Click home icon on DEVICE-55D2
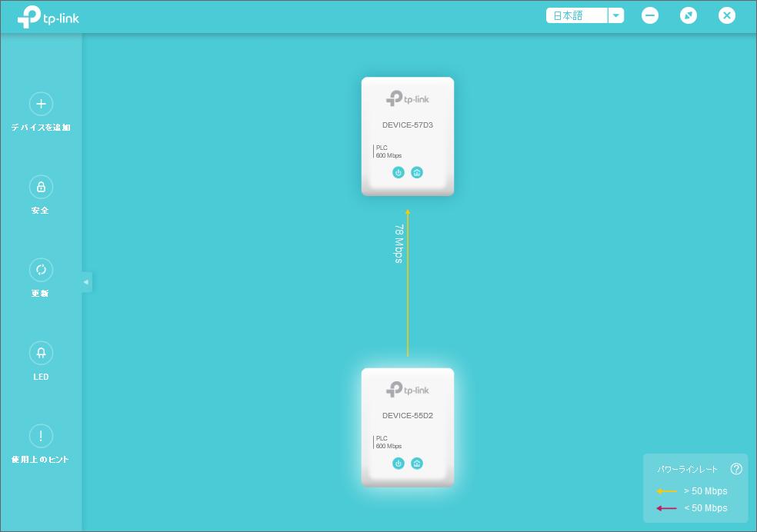 pyautogui.click(x=417, y=463)
